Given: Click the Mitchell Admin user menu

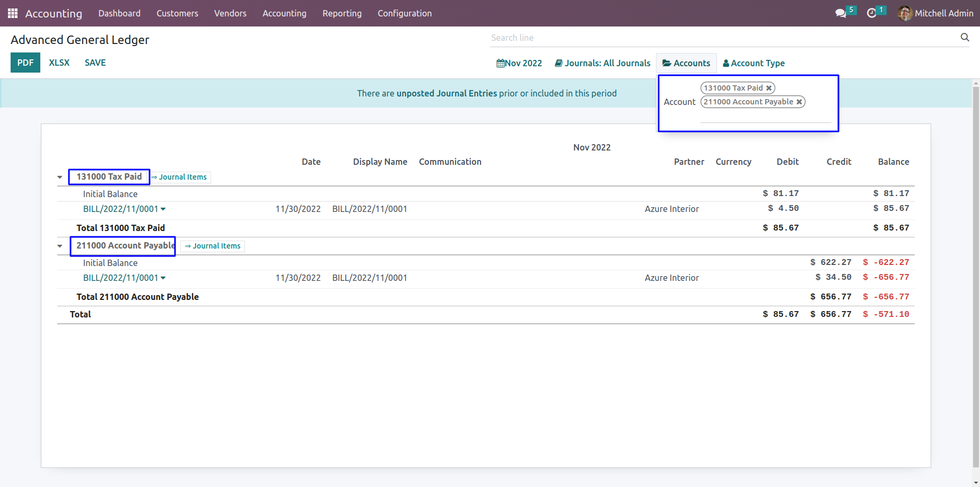Looking at the screenshot, I should 935,13.
